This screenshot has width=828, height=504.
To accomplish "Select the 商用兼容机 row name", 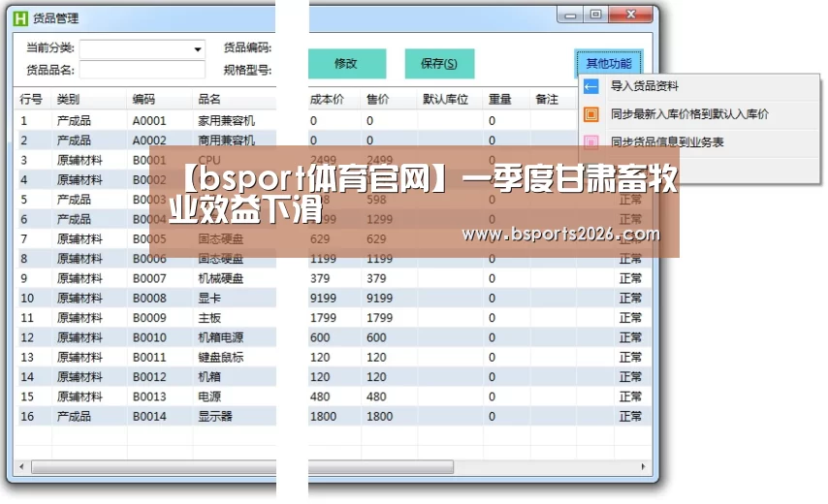I will [226, 141].
